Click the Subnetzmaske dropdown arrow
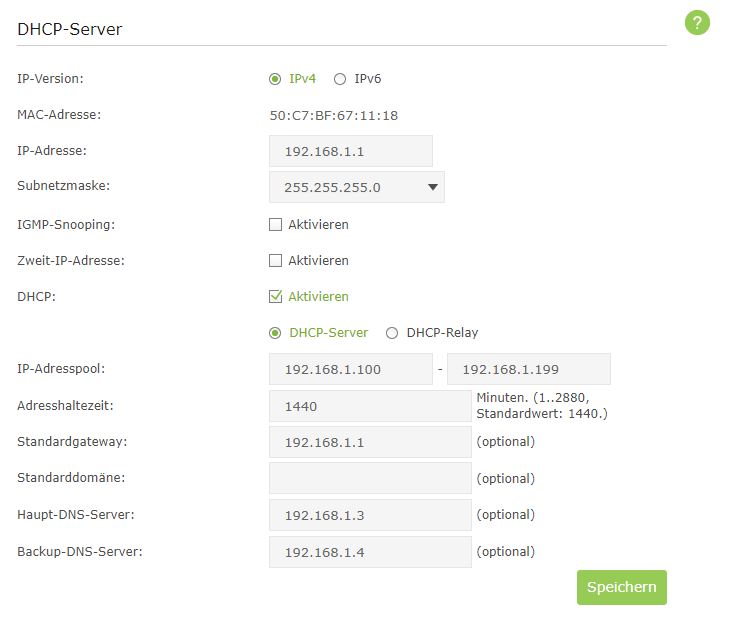Screen dimensions: 741x630 (433, 187)
